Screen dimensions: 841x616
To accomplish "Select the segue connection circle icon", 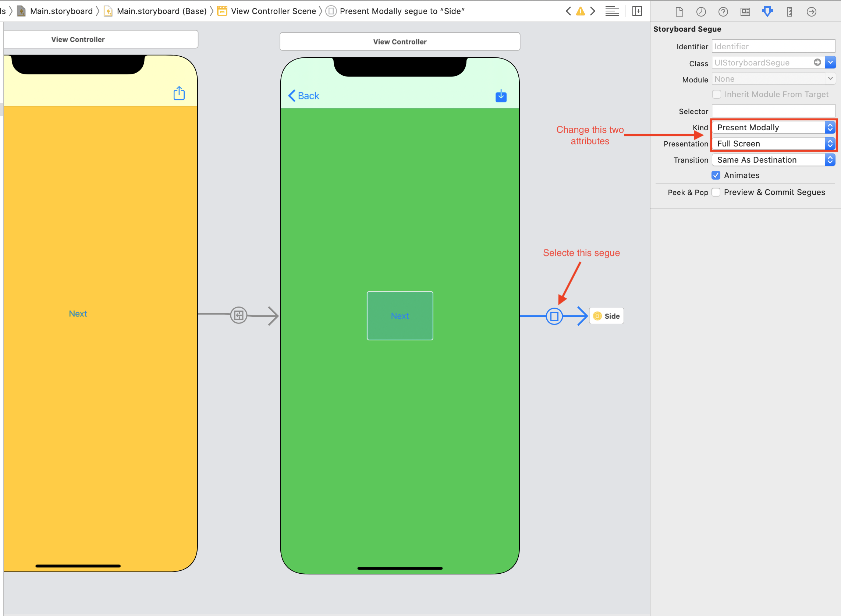I will 554,316.
